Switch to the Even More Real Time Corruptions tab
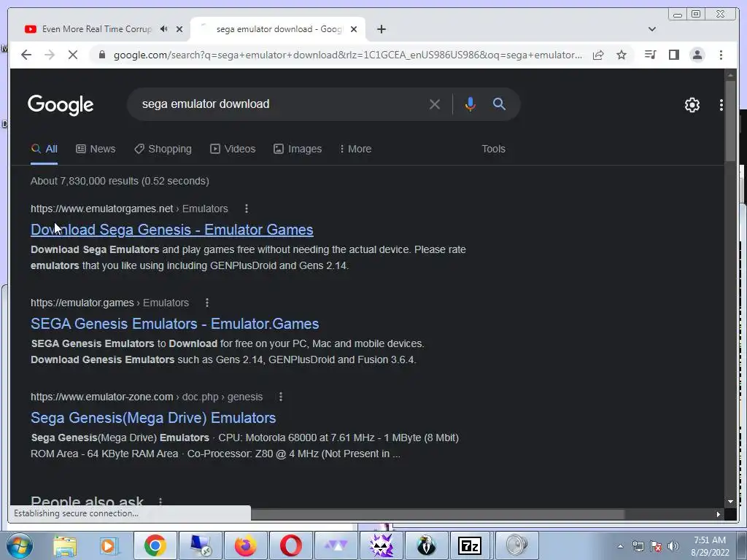Screen dimensions: 747x560 (97, 29)
